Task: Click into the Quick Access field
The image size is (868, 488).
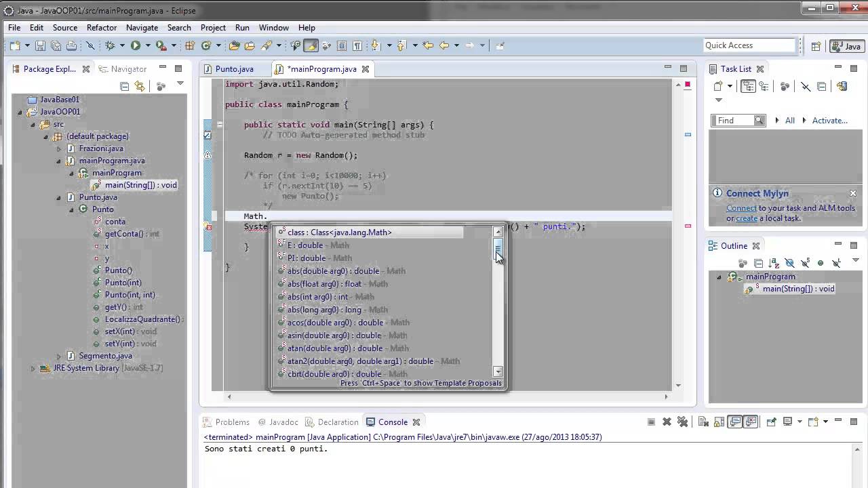Action: coord(749,45)
